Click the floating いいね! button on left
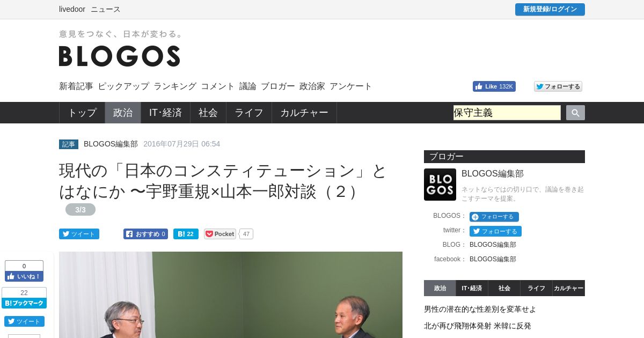The width and height of the screenshot is (644, 338). [x=24, y=276]
